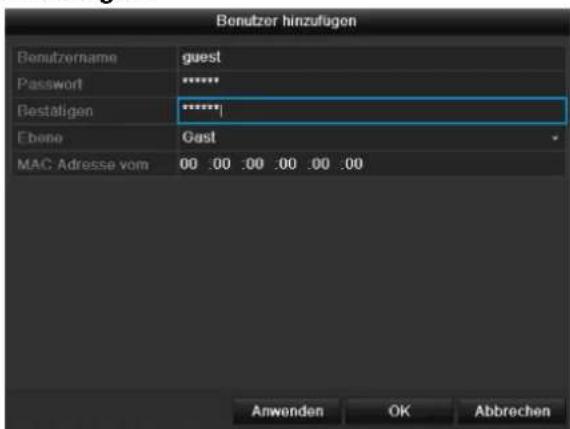570x429 pixels.
Task: Click the Benutzer hinzufügen title bar
Action: 286,21
